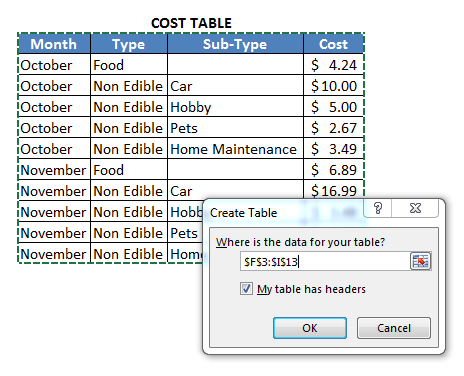Screen dimensions: 464x376
Task: Select the October Pets sub-type cell
Action: 235,128
